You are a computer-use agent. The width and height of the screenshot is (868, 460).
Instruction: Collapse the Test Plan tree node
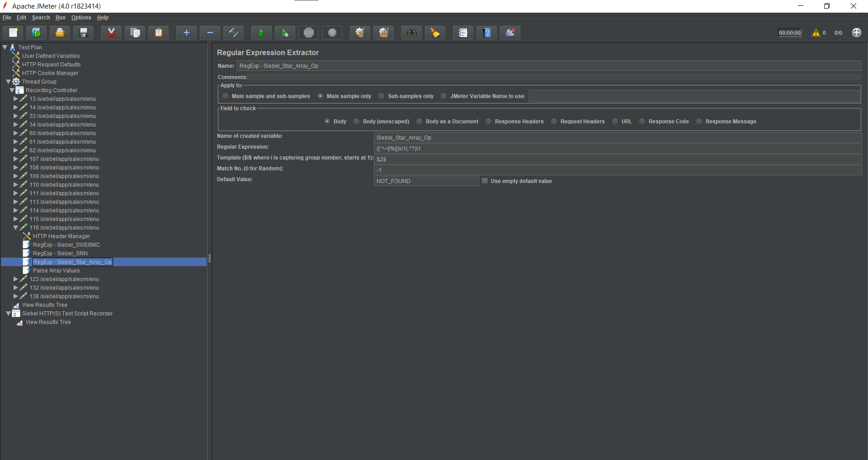click(5, 47)
